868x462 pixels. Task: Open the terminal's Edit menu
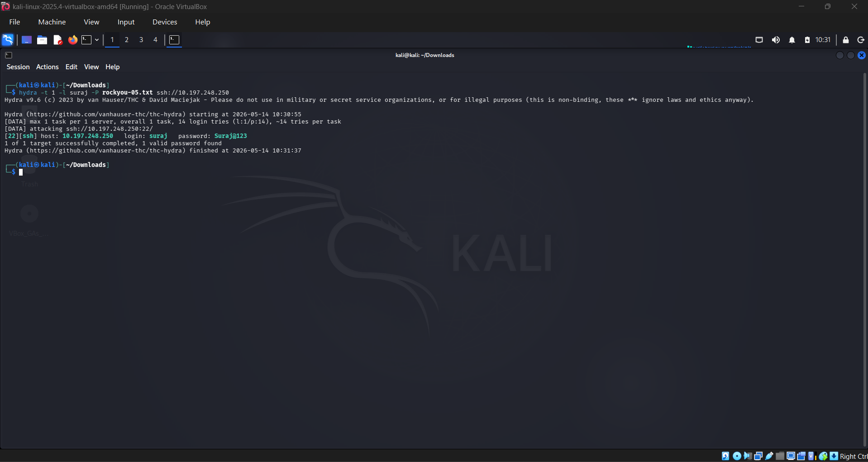pos(72,67)
